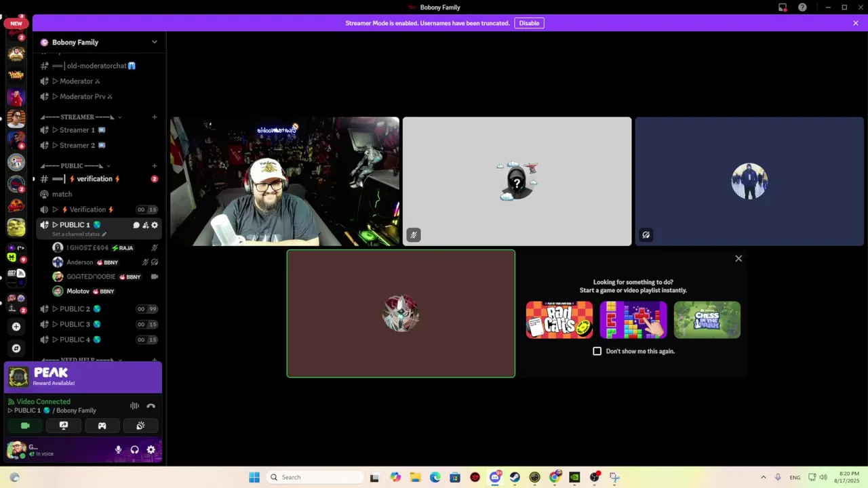Share your screen from voice panel
This screenshot has height=488, width=868.
tap(64, 426)
